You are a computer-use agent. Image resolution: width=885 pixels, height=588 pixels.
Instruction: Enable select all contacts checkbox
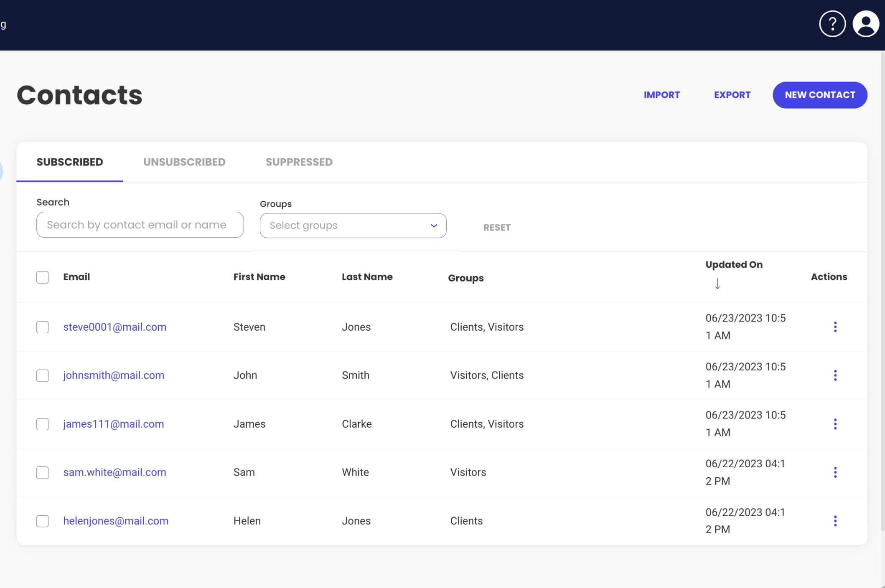click(42, 276)
